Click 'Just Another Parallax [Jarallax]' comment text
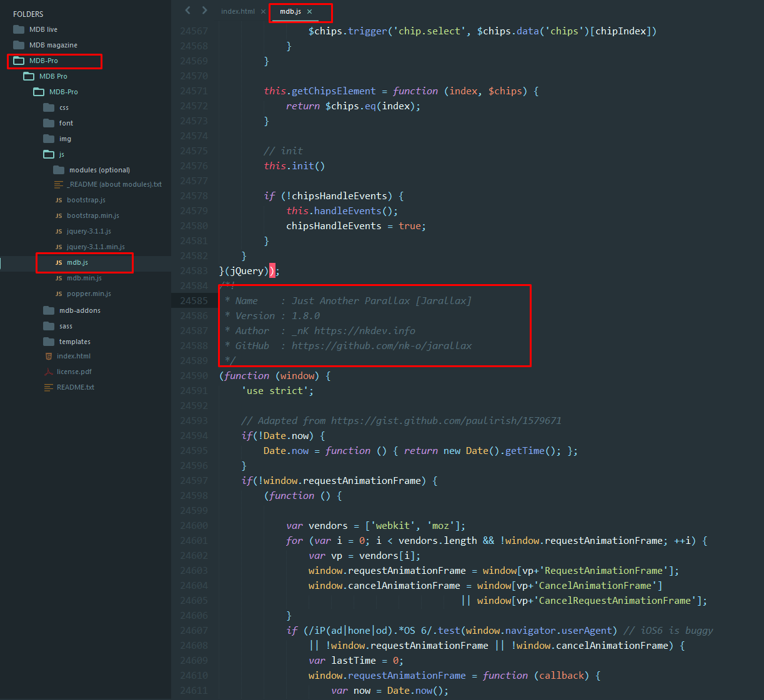The width and height of the screenshot is (764, 700). 382,301
